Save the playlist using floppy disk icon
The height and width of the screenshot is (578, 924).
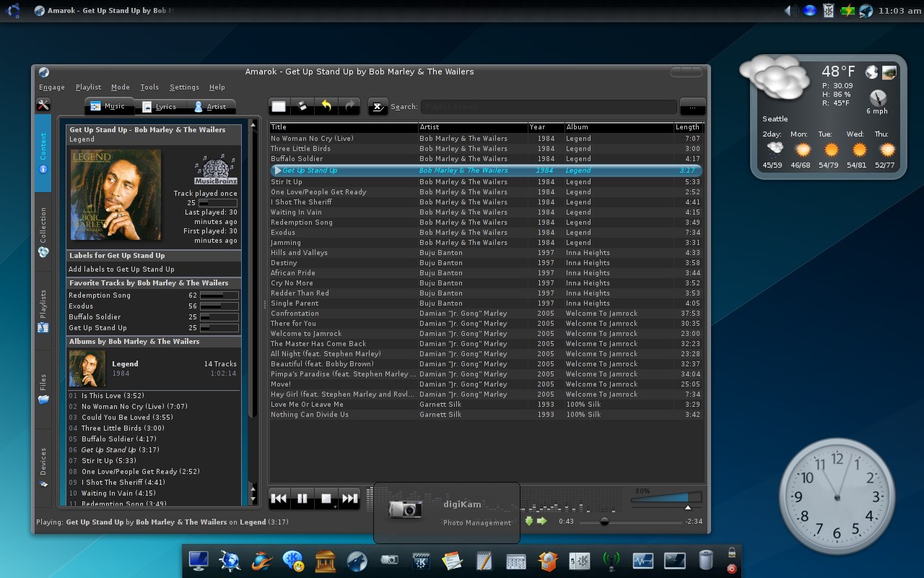click(x=302, y=106)
